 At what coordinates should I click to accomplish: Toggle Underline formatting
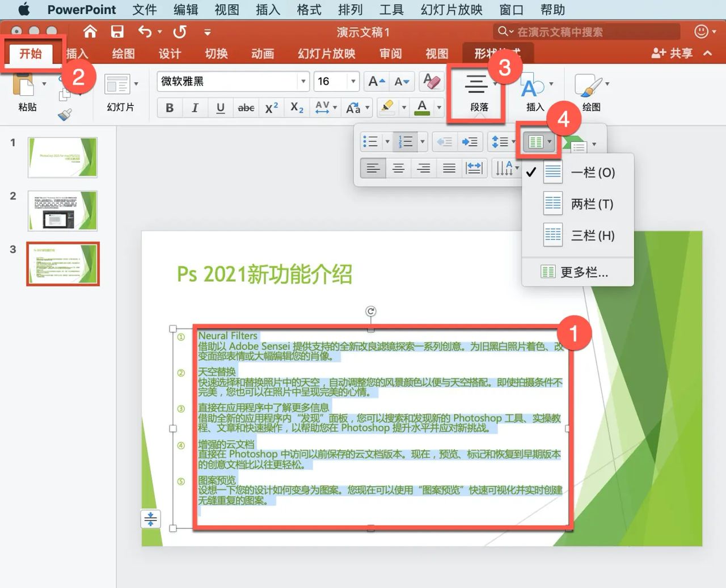[221, 108]
